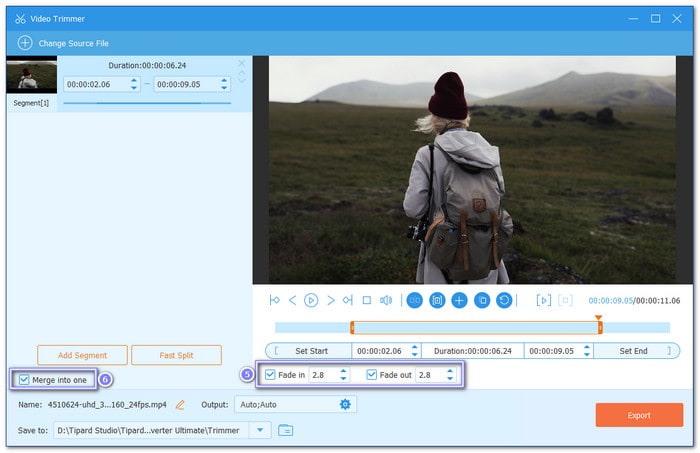This screenshot has height=453, width=700.
Task: Toggle the Fade in checkbox
Action: [270, 374]
